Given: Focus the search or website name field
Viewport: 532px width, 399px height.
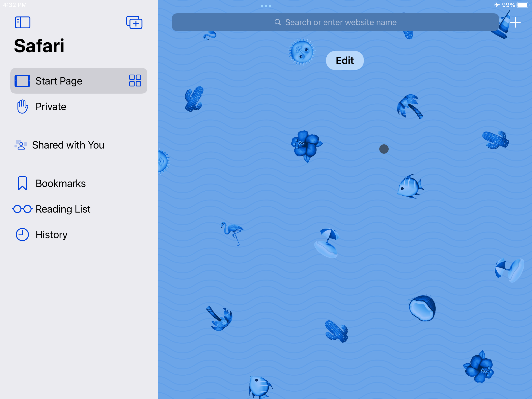Looking at the screenshot, I should click(335, 22).
